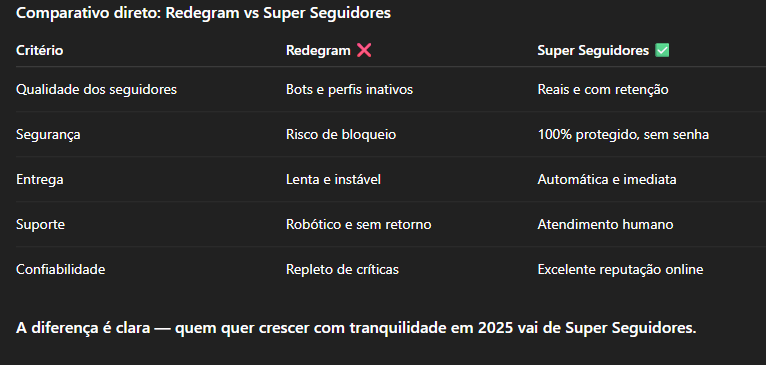Screen dimensions: 766x365
Task: Click the Automática e imediata cell
Action: tap(607, 179)
